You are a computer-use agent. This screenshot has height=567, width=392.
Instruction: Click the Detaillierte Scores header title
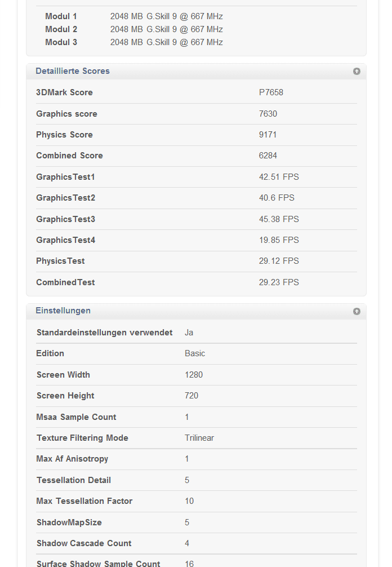[73, 71]
